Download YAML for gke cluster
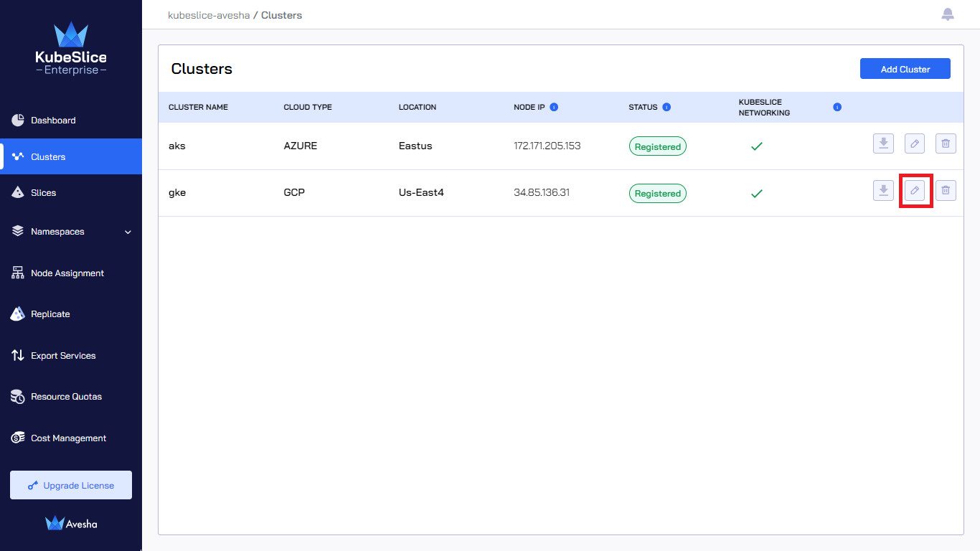The width and height of the screenshot is (980, 551). point(883,190)
